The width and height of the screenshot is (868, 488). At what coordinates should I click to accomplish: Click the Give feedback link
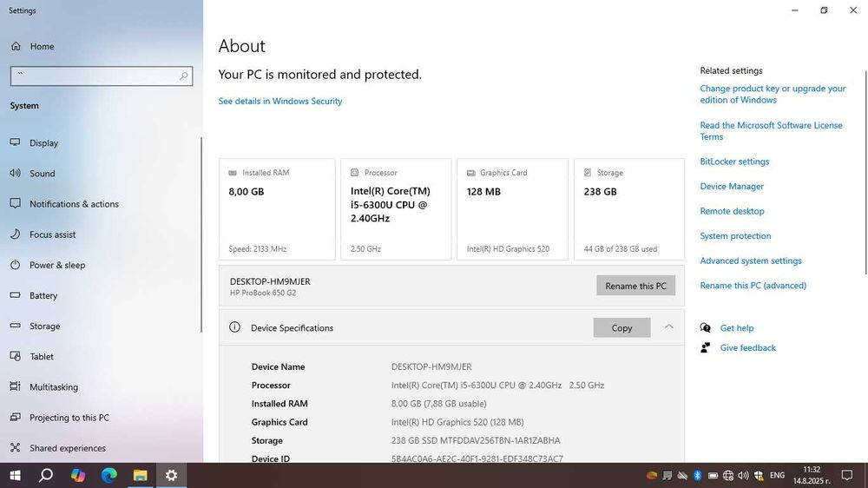748,348
